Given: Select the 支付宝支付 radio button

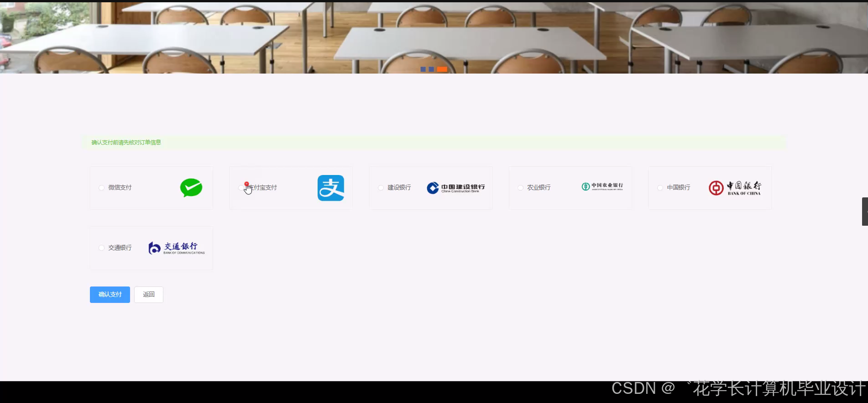Looking at the screenshot, I should 241,188.
